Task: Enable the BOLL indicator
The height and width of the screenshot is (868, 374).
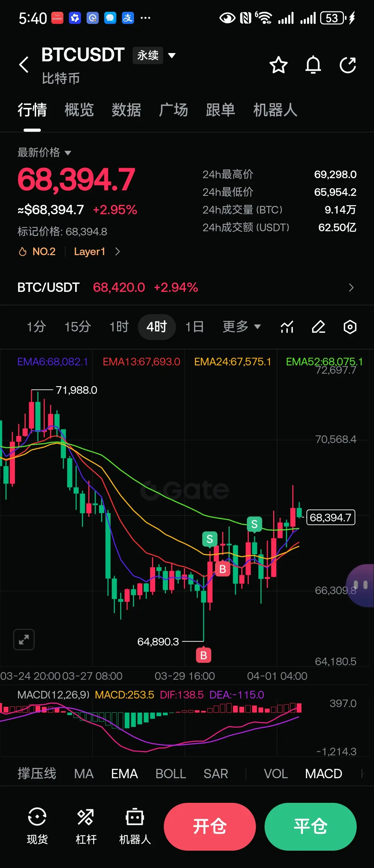Action: [171, 773]
